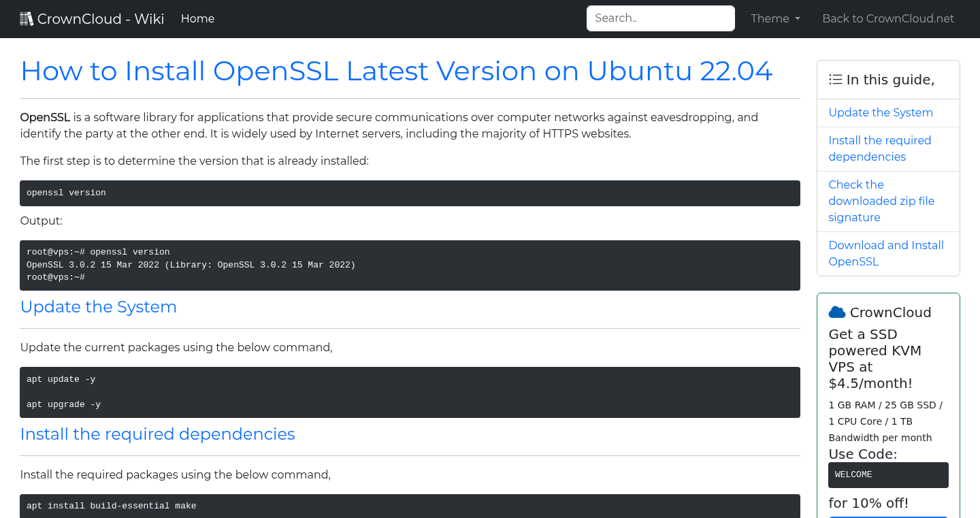The width and height of the screenshot is (980, 518).
Task: Select the WELCOME coupon code box
Action: (888, 474)
